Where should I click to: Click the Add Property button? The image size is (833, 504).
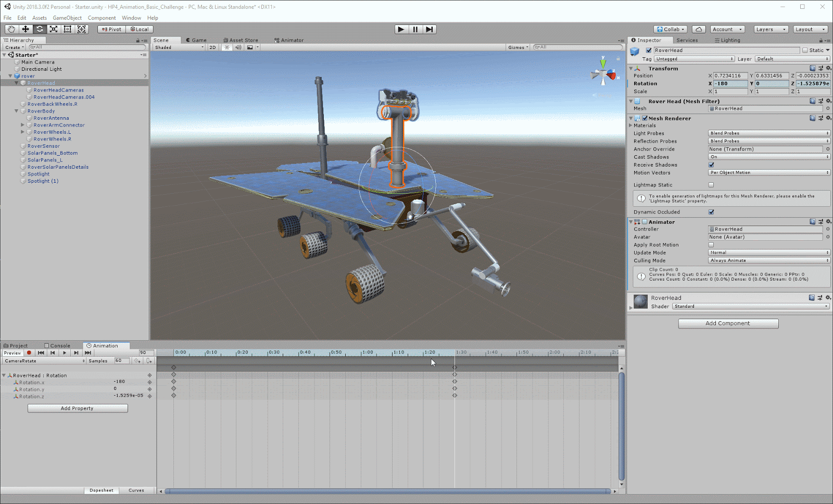[77, 408]
